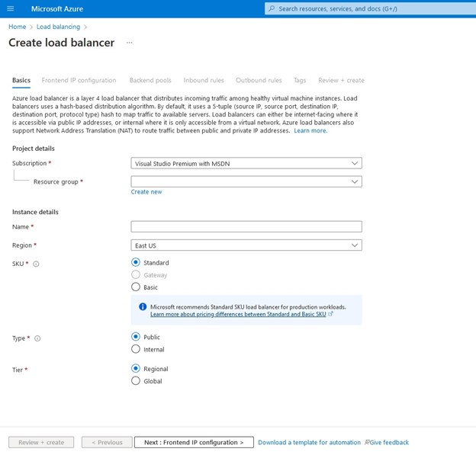The width and height of the screenshot is (476, 455).
Task: Click the Subscription field label
Action: [30, 163]
